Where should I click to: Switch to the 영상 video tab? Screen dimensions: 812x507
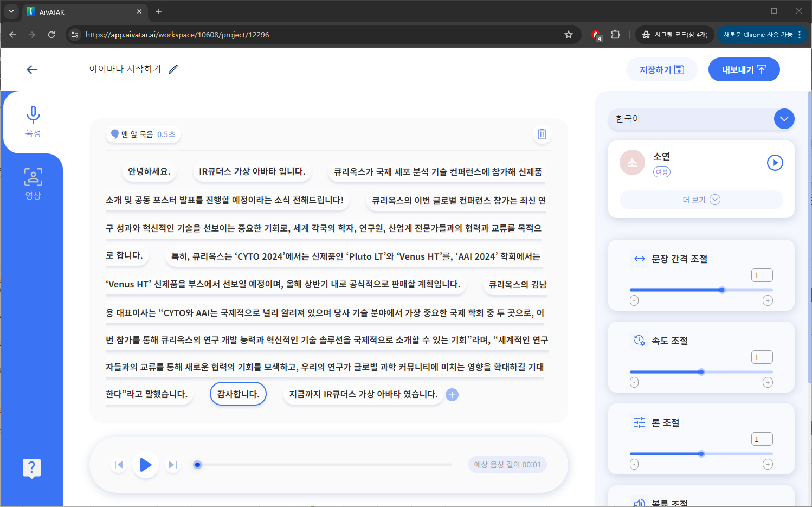point(33,183)
